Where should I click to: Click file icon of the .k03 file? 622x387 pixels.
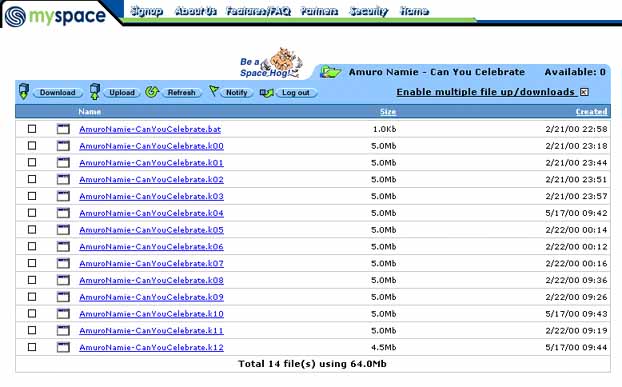(63, 196)
